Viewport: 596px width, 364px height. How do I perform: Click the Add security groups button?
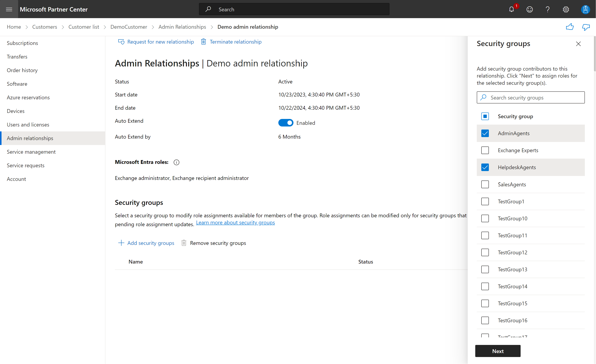(146, 242)
